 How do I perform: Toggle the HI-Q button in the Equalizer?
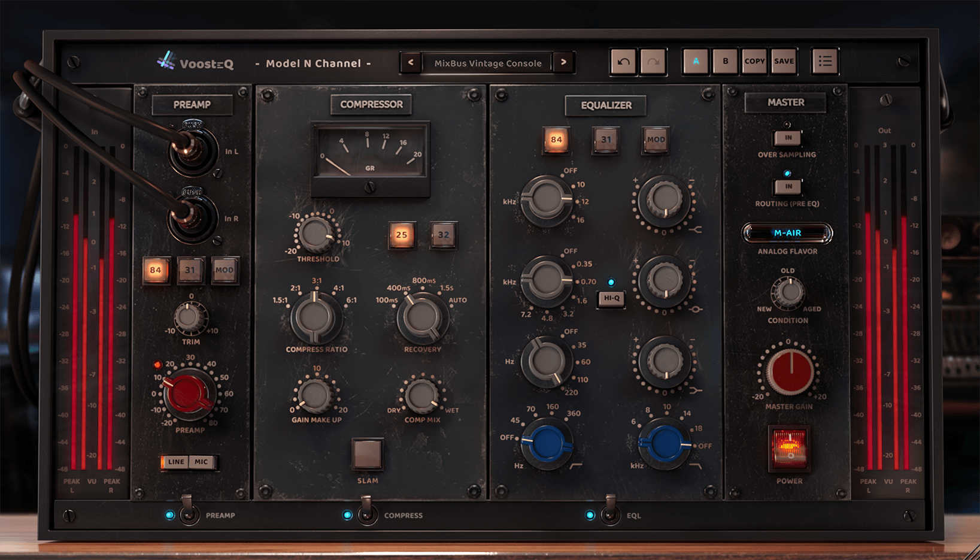click(611, 299)
